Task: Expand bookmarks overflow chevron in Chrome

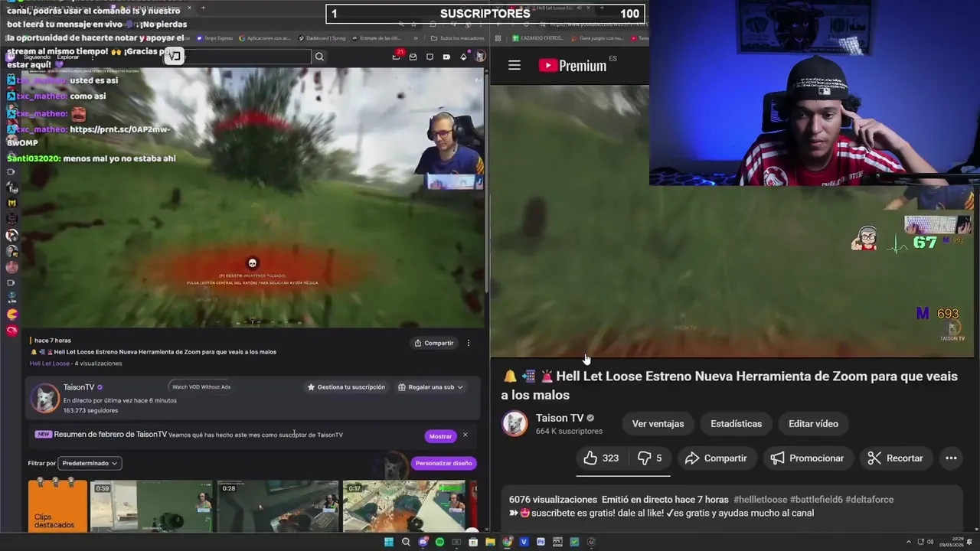Action: (416, 38)
